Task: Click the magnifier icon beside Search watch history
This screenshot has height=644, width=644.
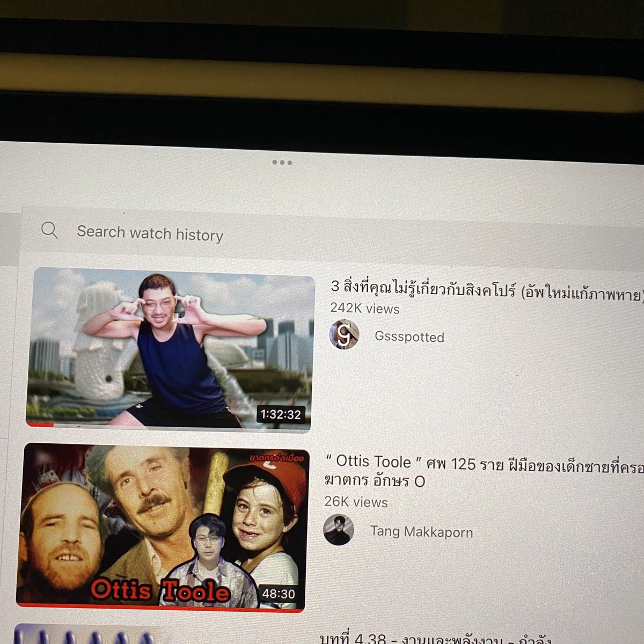Action: pyautogui.click(x=49, y=230)
